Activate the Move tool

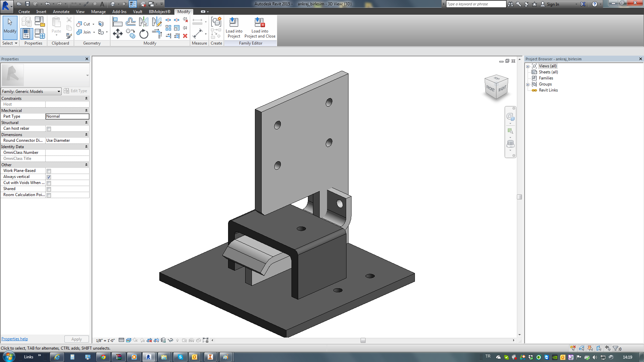point(117,34)
